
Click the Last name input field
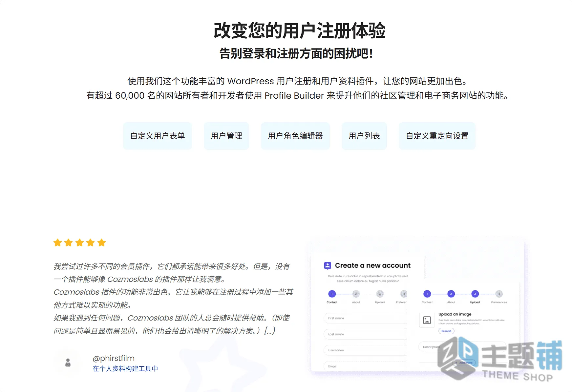coord(365,334)
